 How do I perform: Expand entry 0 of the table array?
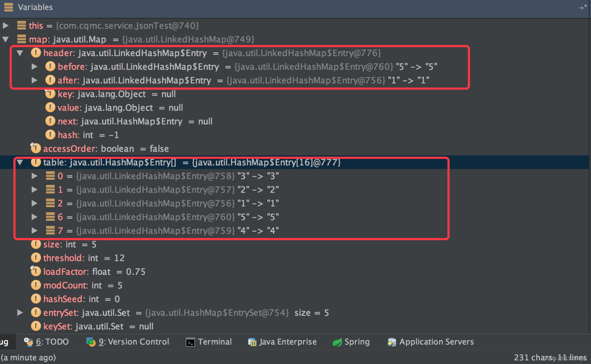[x=35, y=176]
